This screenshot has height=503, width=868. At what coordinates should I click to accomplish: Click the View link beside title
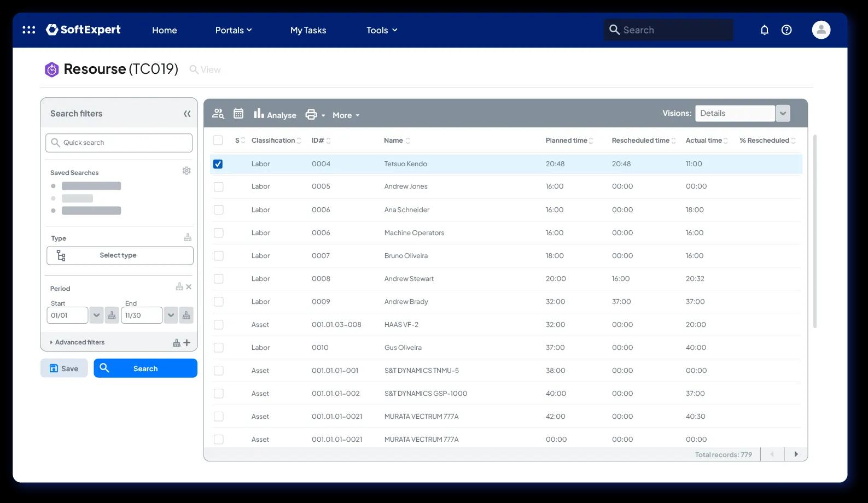[205, 69]
